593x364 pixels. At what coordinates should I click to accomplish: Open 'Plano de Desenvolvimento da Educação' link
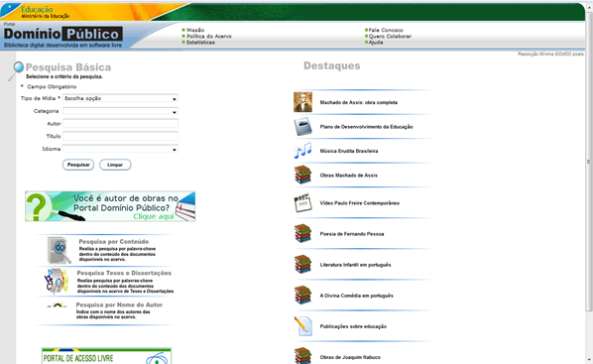[x=366, y=126]
